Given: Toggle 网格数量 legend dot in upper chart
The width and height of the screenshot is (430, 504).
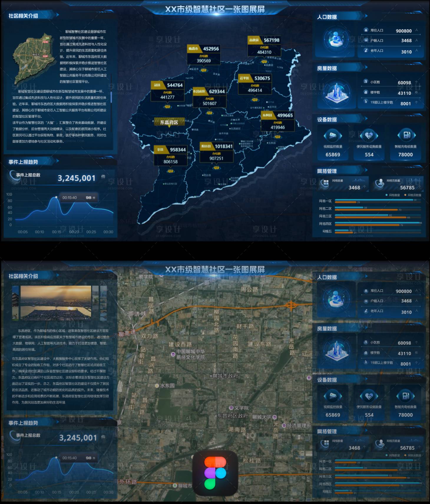Looking at the screenshot, I should 387,195.
